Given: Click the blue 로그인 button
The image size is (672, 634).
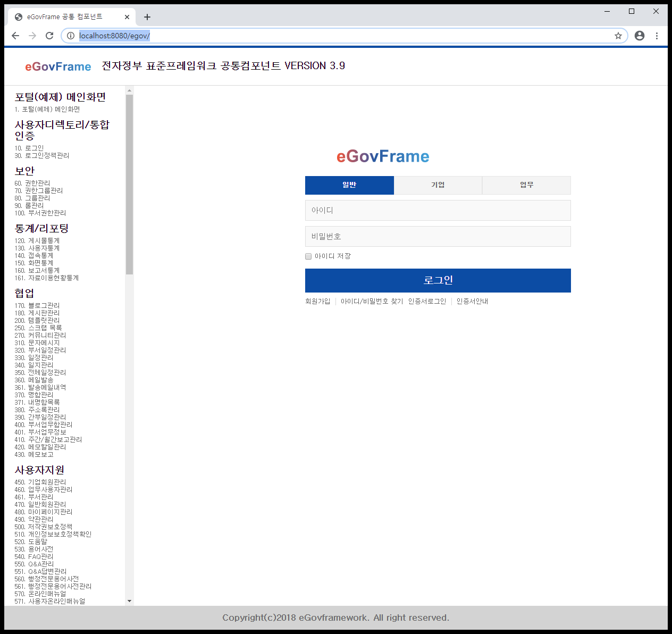Looking at the screenshot, I should click(438, 280).
